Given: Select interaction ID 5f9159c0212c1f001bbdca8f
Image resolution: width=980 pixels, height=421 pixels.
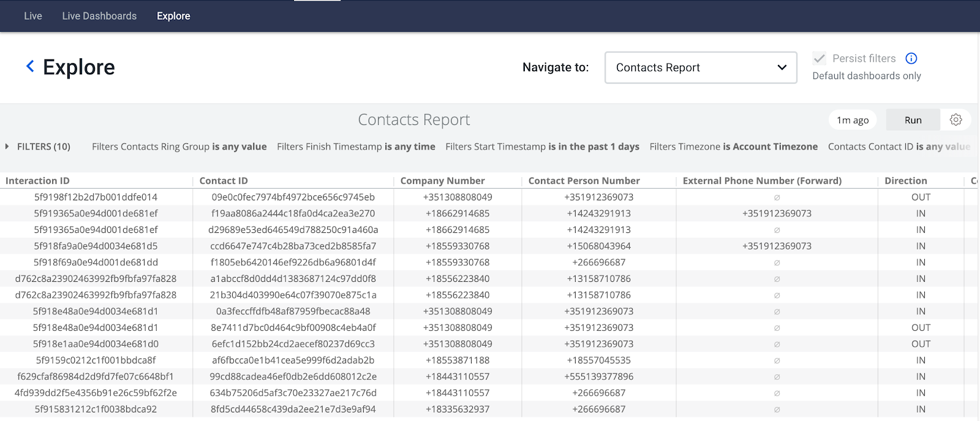Looking at the screenshot, I should pos(96,360).
